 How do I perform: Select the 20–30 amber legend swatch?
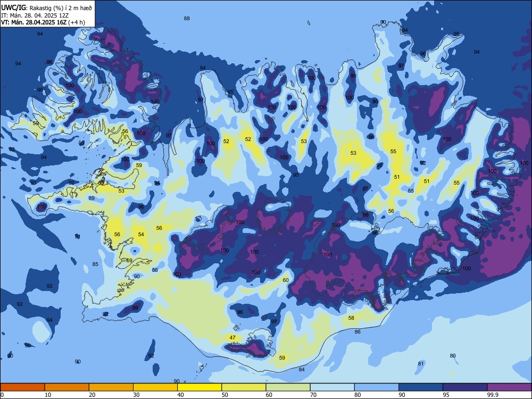pyautogui.click(x=111, y=387)
